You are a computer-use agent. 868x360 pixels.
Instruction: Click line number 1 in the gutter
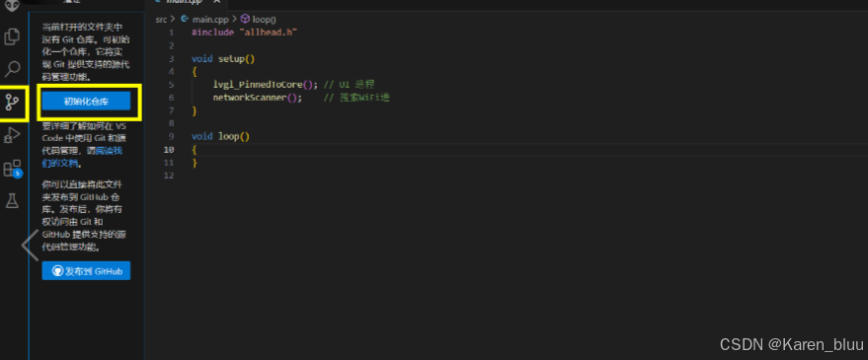[x=172, y=33]
